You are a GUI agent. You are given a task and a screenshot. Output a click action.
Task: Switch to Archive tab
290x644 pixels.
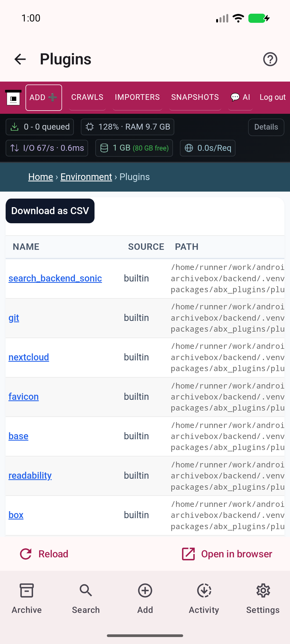tap(27, 599)
